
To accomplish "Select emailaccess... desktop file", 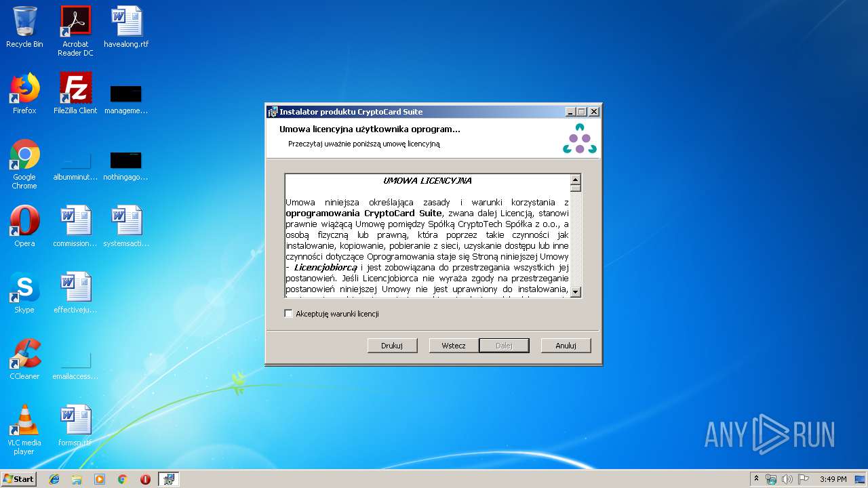I will 75,366.
